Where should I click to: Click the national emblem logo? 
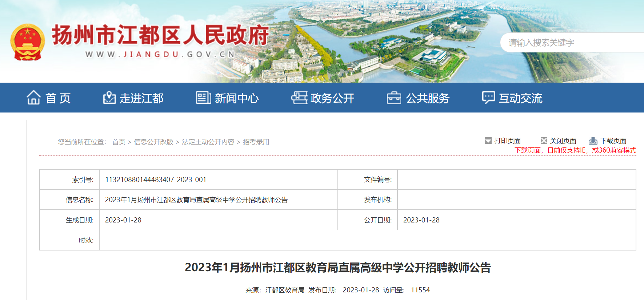(x=28, y=42)
